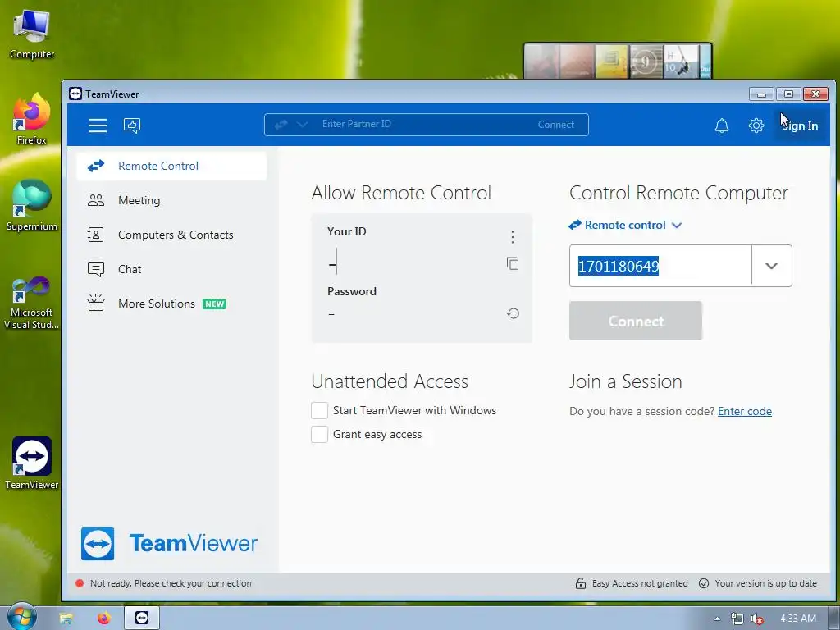Open More Solutions tab
Viewport: 840px width, 630px height.
tap(171, 304)
